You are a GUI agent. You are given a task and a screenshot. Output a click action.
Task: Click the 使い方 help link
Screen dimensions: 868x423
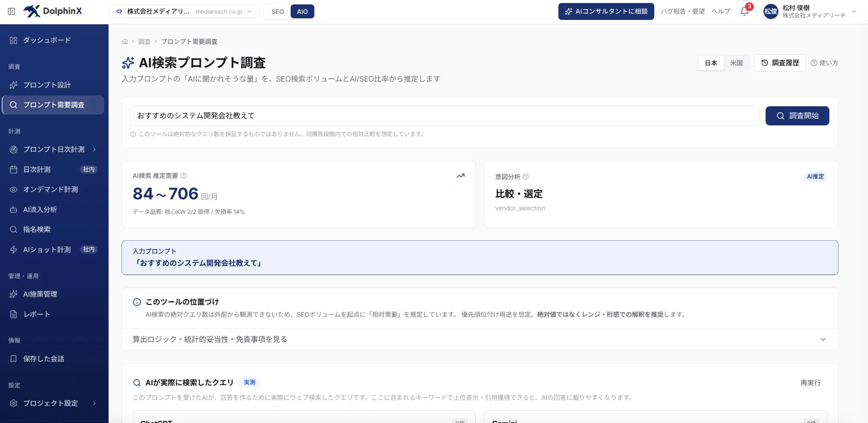click(824, 63)
